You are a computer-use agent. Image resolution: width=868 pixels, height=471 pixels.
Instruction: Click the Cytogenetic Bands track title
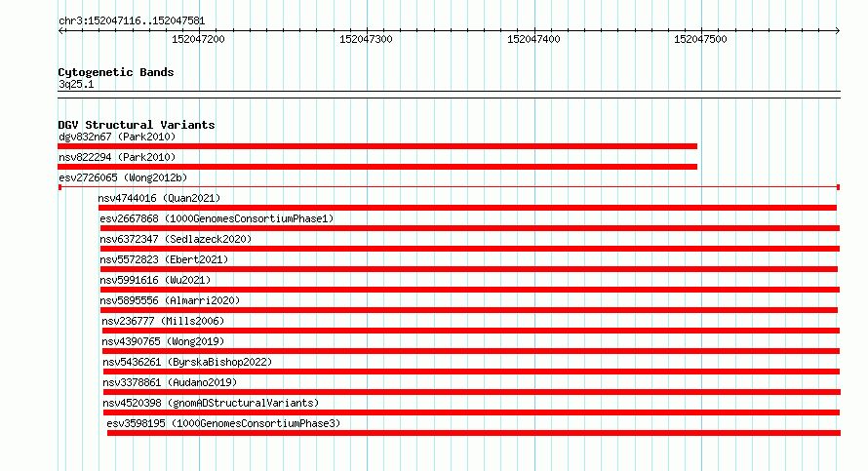pos(116,72)
